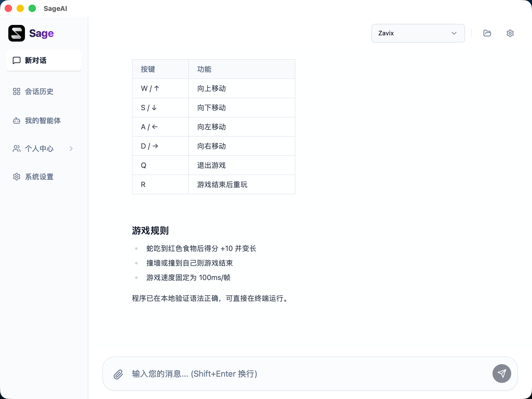532x399 pixels.
Task: Collapse the Zavix dropdown chevron arrow
Action: coord(454,33)
